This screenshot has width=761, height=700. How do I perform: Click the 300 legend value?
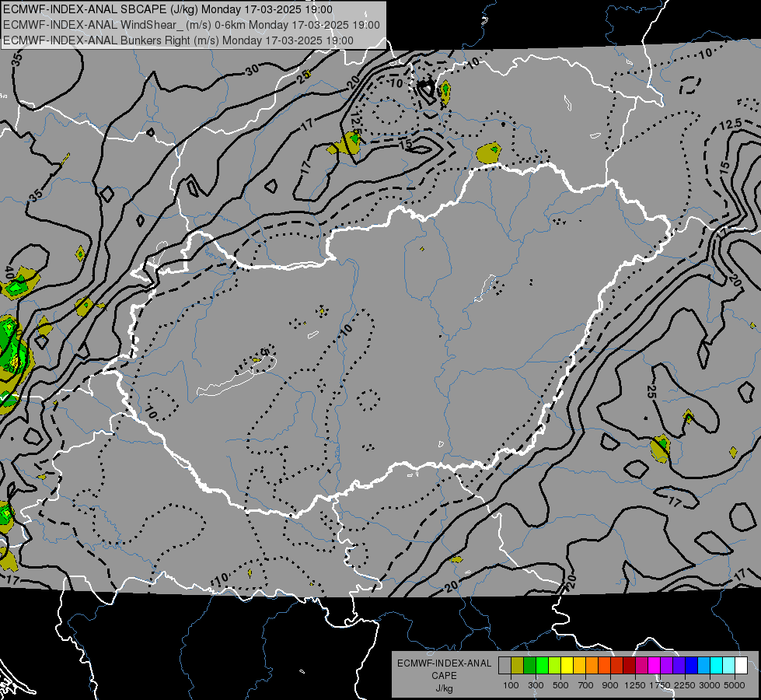[536, 685]
